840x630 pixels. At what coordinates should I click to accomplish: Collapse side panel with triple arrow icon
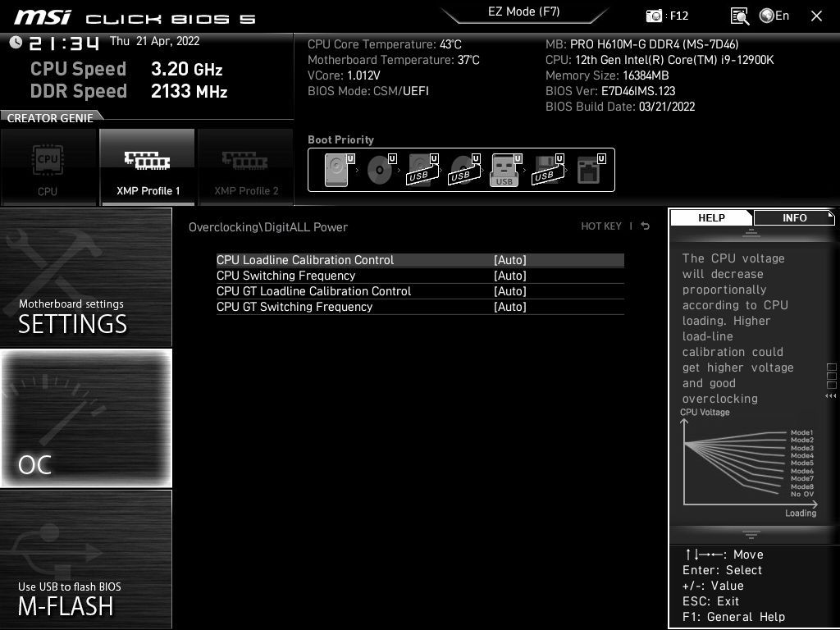point(831,396)
